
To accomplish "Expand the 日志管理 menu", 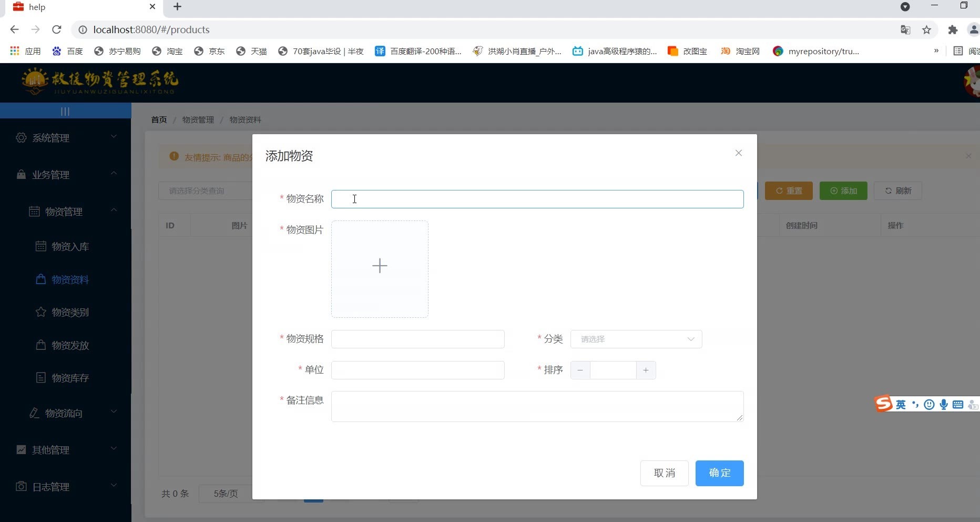I will coord(66,487).
